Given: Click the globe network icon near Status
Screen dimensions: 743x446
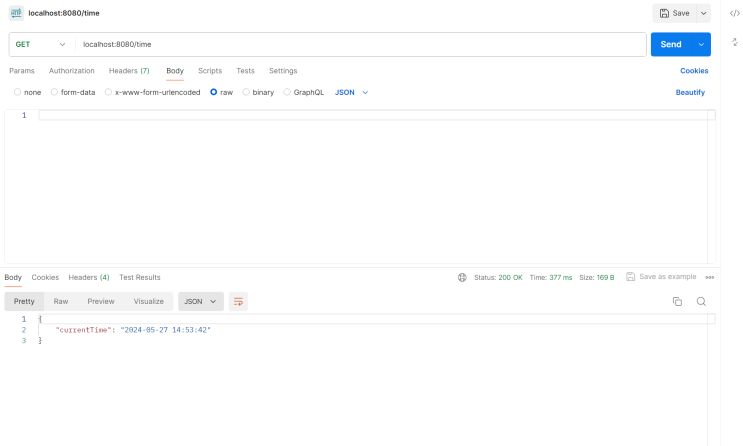Looking at the screenshot, I should click(x=462, y=277).
